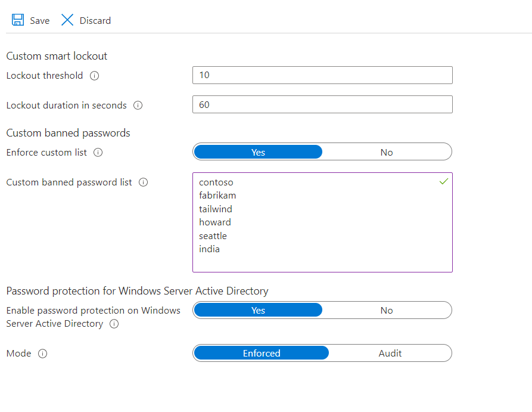Click the Lockout duration field showing 60
The width and height of the screenshot is (532, 412).
pos(322,104)
